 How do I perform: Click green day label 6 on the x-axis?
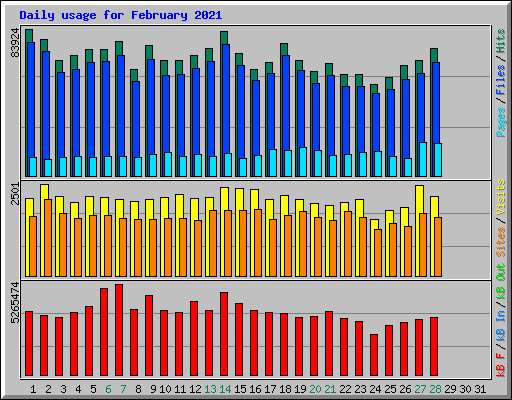[108, 389]
